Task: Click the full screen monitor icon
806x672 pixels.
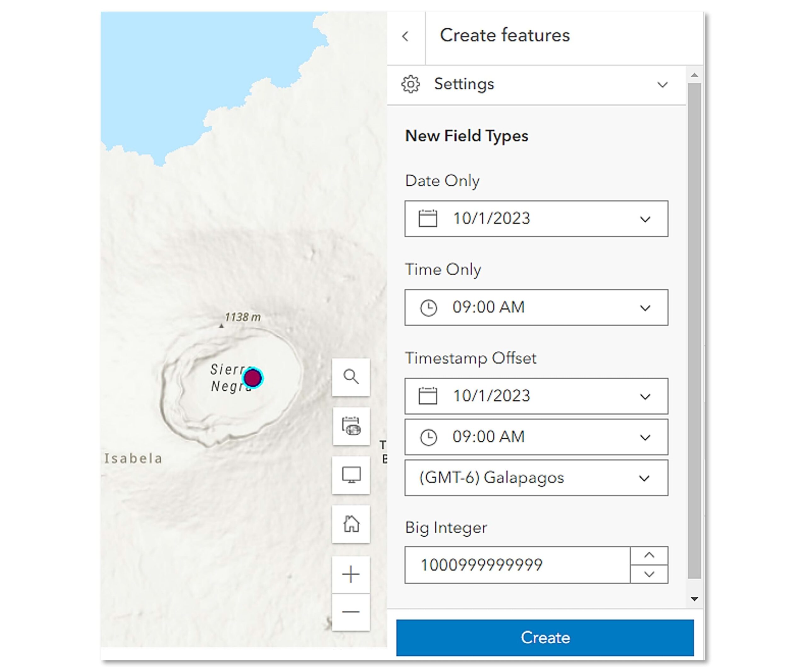Action: click(x=351, y=476)
